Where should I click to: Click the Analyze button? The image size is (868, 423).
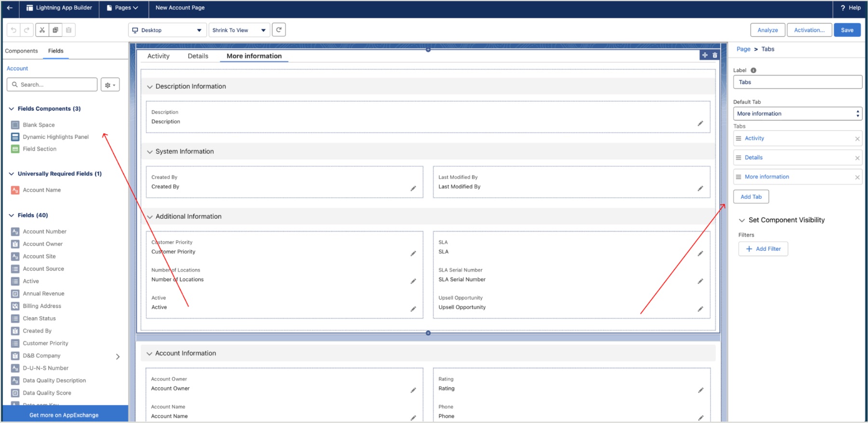768,30
